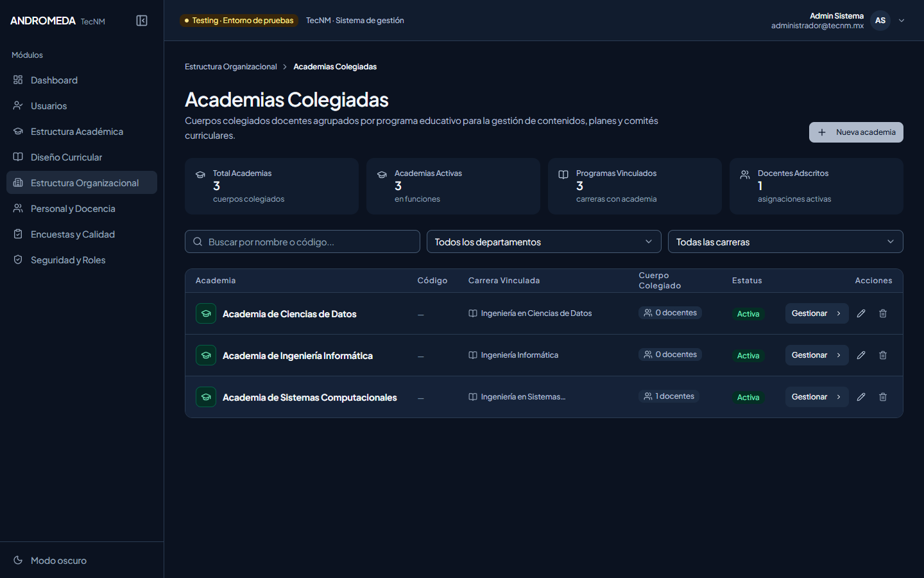
Task: Open the Todas las carreras dropdown
Action: (785, 241)
